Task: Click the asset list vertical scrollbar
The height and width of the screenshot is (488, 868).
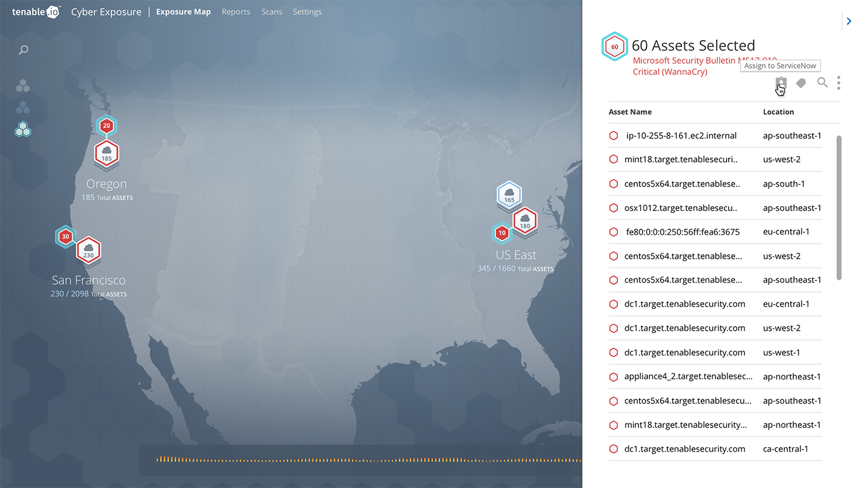Action: click(x=838, y=207)
